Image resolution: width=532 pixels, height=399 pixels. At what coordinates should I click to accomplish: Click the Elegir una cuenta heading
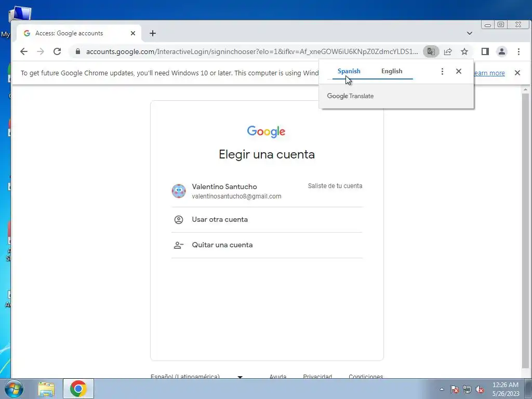(267, 154)
